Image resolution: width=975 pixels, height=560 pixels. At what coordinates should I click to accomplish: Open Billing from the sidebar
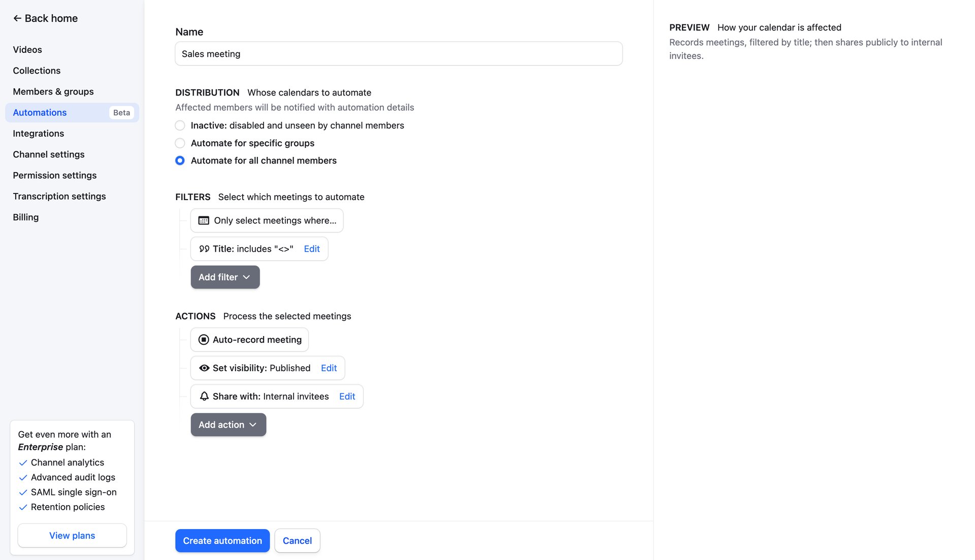[x=25, y=217]
